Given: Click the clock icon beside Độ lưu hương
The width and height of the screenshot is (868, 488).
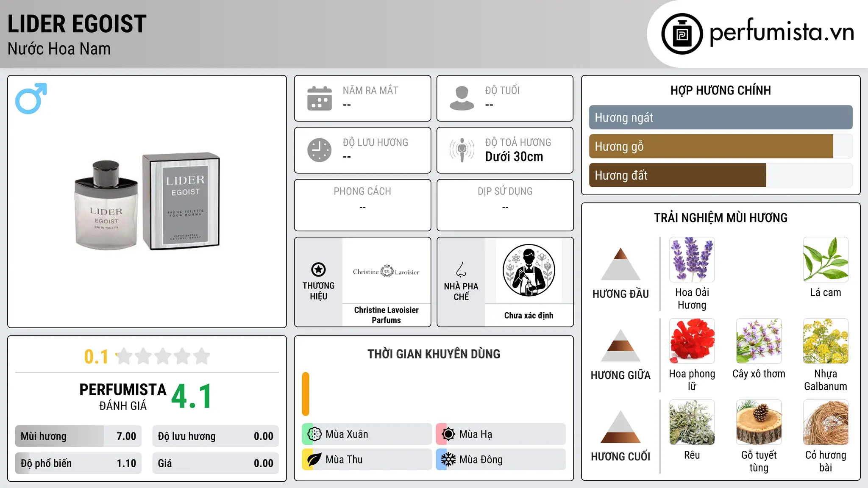Looking at the screenshot, I should coord(320,150).
